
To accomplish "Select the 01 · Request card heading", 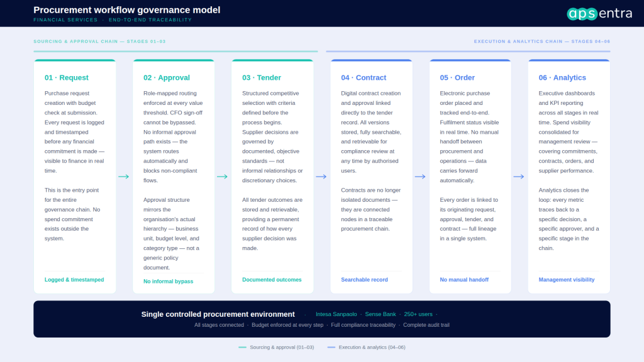I will (67, 77).
